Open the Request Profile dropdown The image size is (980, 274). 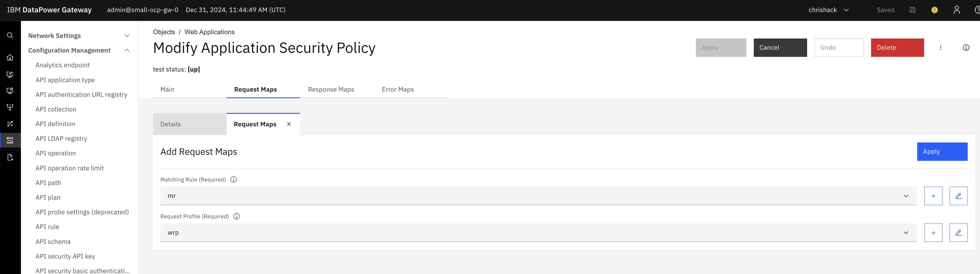pos(538,233)
